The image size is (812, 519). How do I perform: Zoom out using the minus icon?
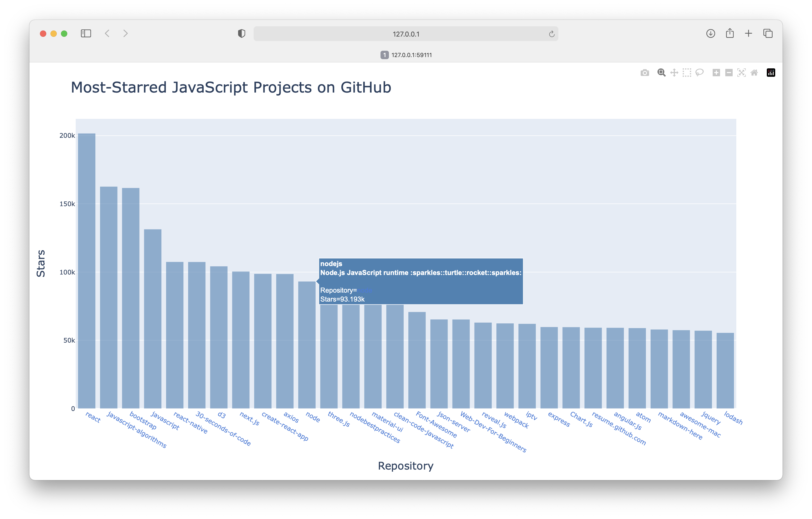[x=728, y=73]
